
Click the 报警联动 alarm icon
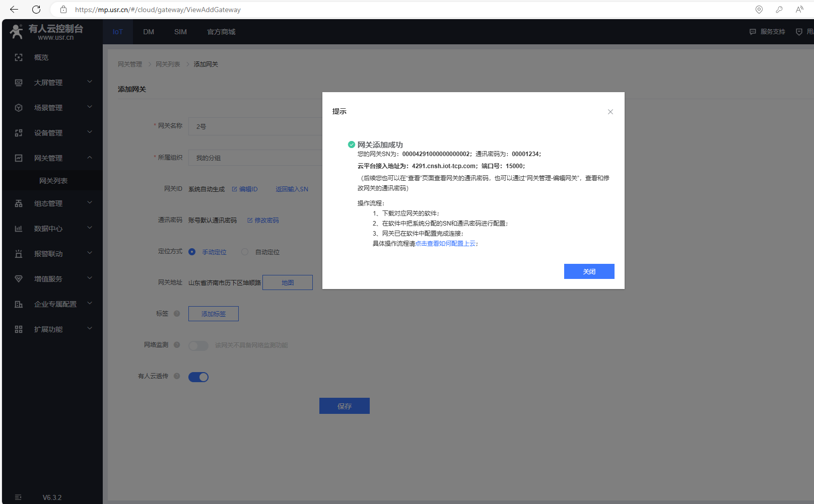click(x=19, y=254)
